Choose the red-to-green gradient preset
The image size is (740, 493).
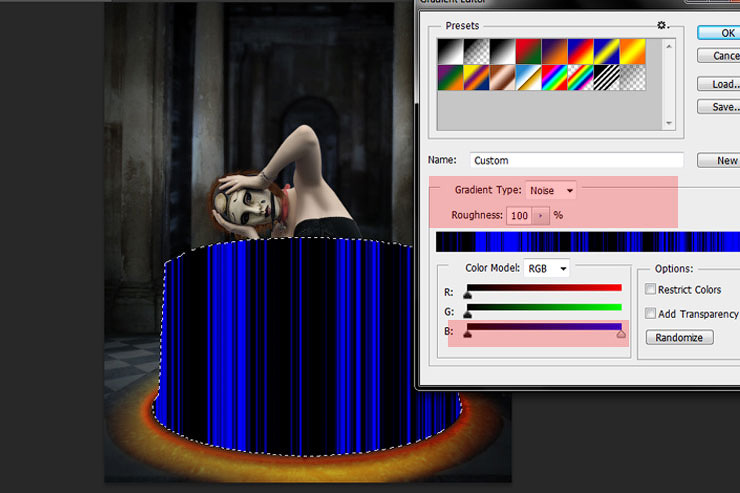tap(529, 51)
